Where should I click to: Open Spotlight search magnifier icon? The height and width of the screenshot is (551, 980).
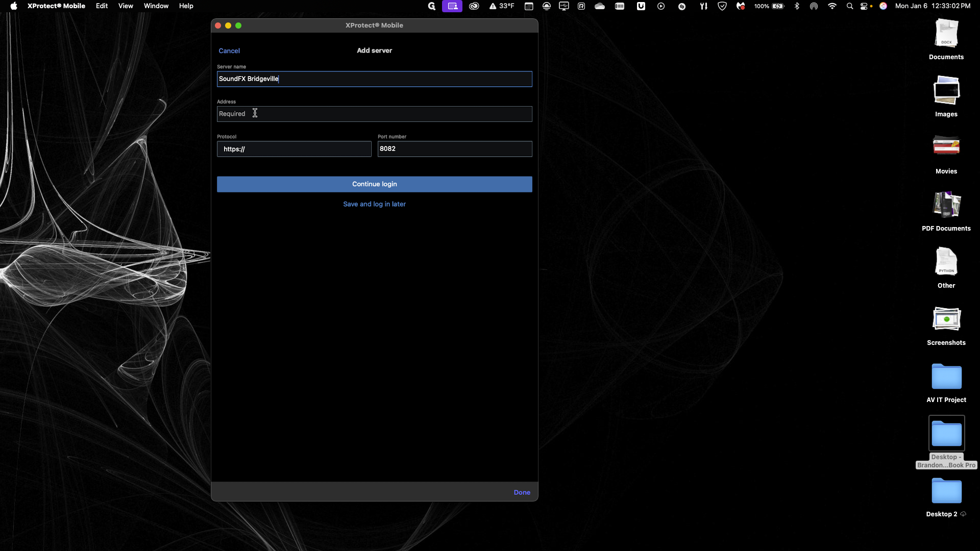click(850, 6)
